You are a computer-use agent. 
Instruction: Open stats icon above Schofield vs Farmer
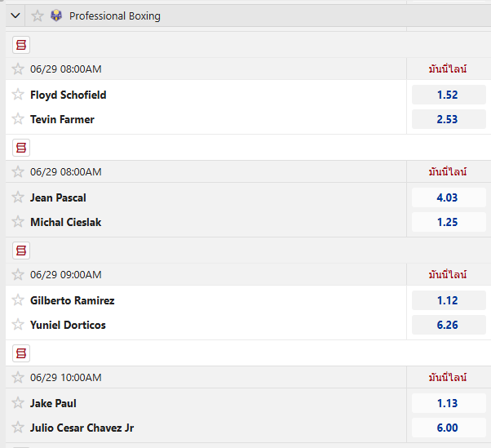(21, 45)
